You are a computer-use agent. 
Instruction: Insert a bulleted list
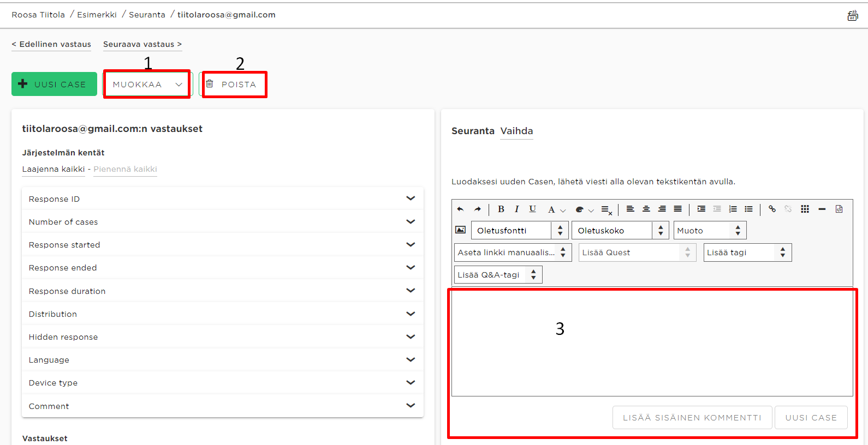coord(749,209)
